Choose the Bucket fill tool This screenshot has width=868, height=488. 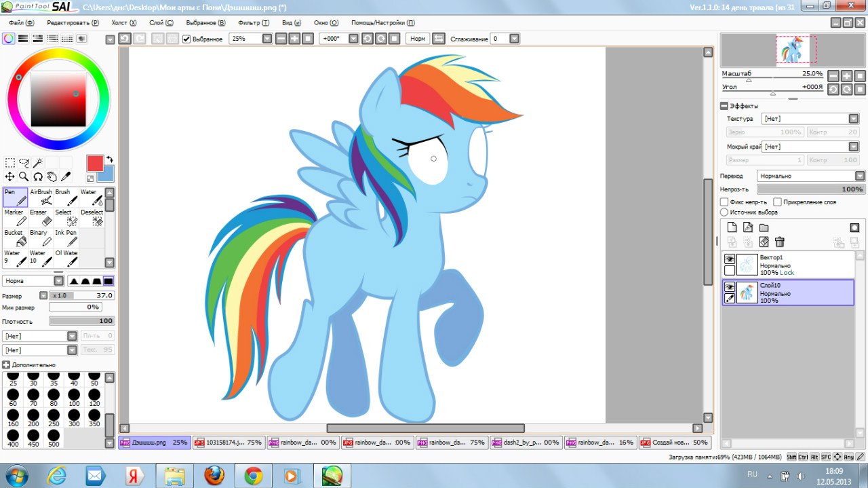[16, 238]
